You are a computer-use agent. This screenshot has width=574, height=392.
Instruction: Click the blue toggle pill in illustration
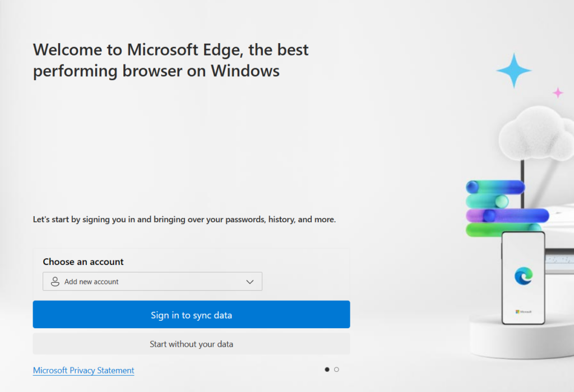point(495,187)
